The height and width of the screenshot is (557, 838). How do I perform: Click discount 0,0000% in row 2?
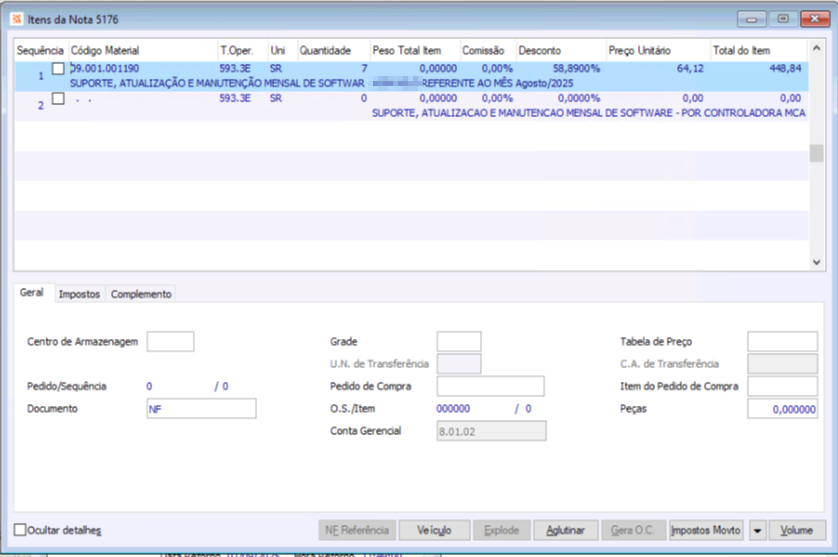click(x=579, y=98)
